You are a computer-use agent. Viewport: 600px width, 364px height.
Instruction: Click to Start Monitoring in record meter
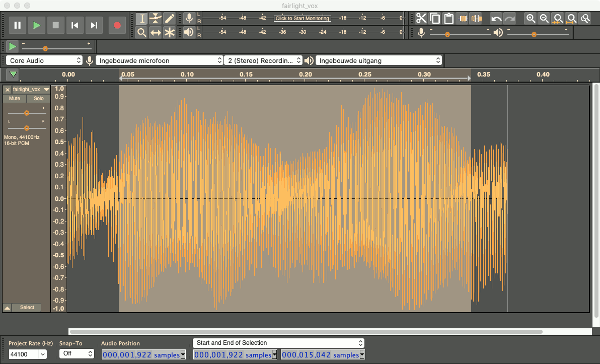tap(303, 18)
